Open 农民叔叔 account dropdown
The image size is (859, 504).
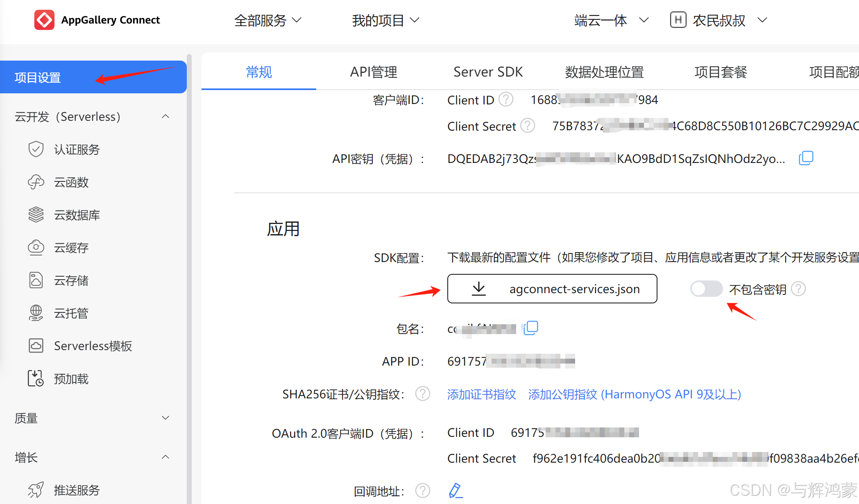click(719, 20)
